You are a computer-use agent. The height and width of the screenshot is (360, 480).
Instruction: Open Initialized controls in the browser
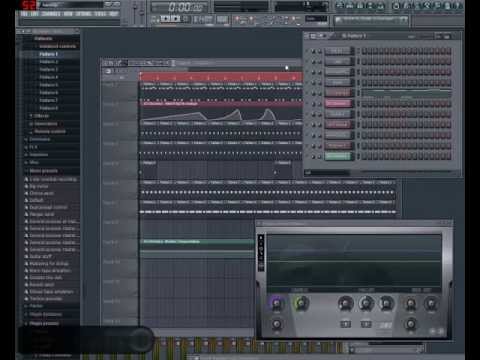(x=57, y=46)
